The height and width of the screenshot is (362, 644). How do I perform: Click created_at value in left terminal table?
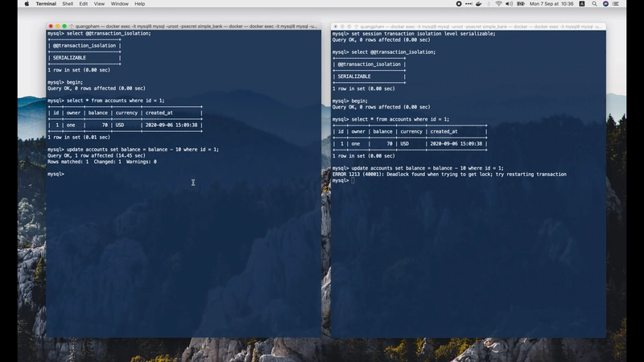(171, 125)
